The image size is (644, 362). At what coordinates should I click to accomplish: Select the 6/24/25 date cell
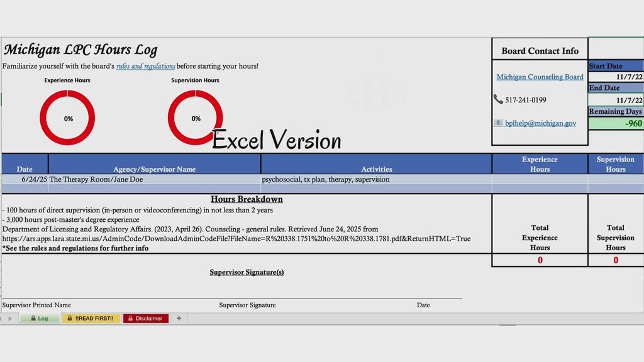point(25,179)
